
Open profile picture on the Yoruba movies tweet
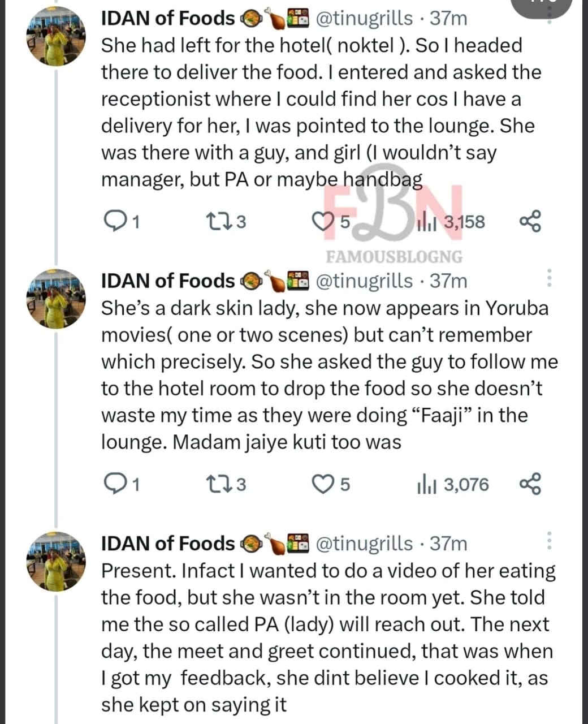point(55,299)
